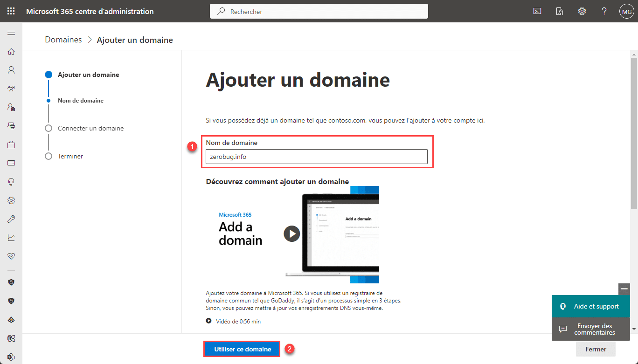
Task: Open Billing credit card navigation icon
Action: click(11, 163)
